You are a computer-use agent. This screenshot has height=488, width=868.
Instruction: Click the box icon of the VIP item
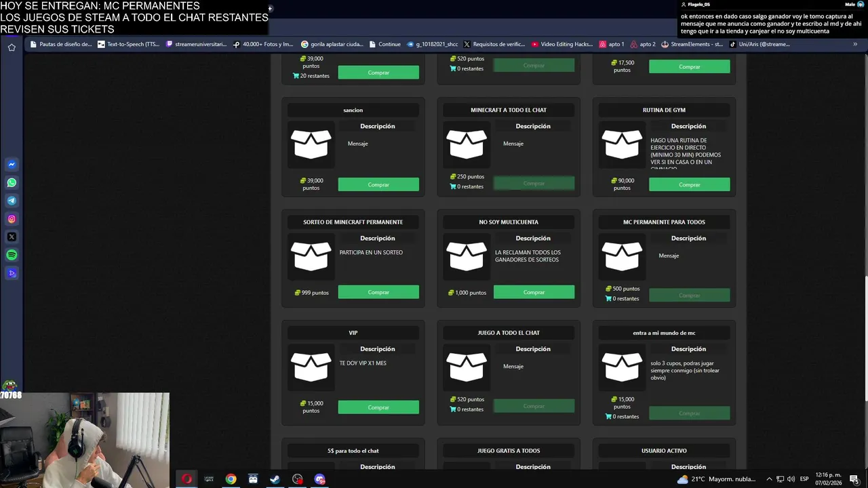311,367
